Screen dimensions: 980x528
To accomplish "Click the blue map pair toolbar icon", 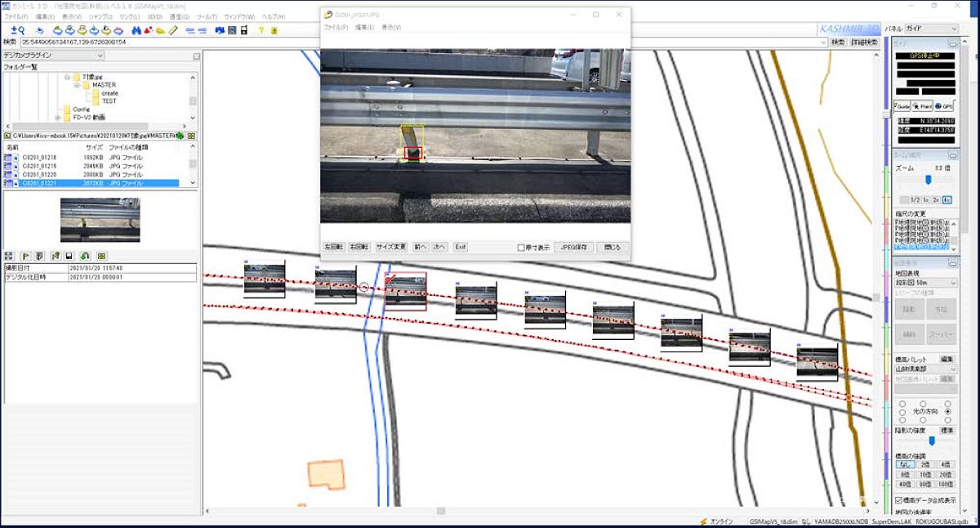I will coord(220,30).
